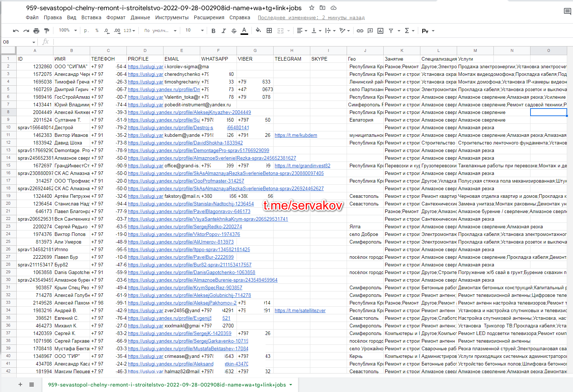This screenshot has width=573, height=392.
Task: Open the zoom level dropdown
Action: 68,30
